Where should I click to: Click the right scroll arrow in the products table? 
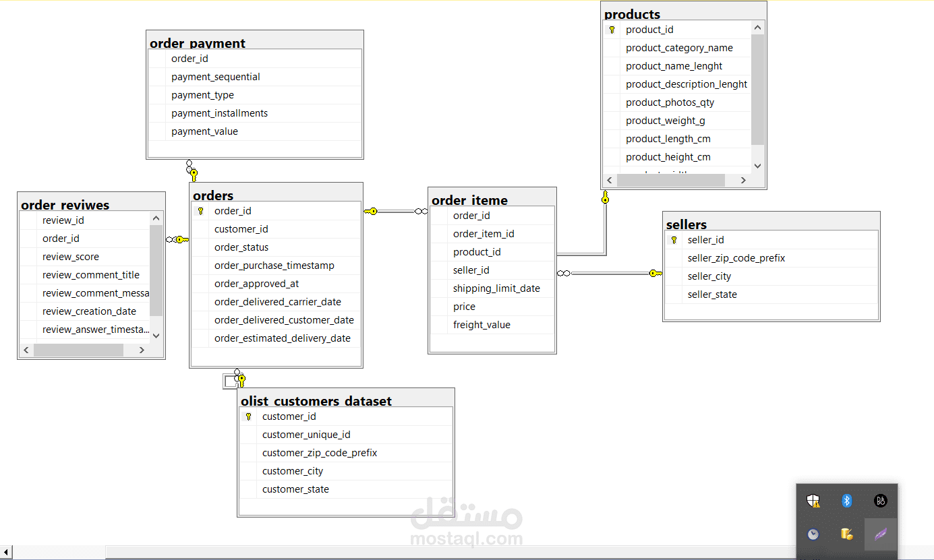[743, 180]
